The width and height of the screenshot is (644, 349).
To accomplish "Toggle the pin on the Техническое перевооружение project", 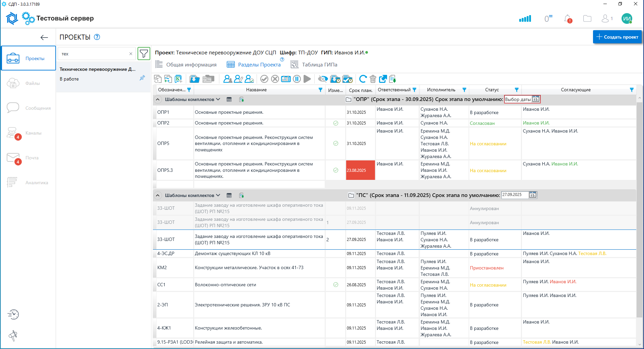I will point(142,78).
